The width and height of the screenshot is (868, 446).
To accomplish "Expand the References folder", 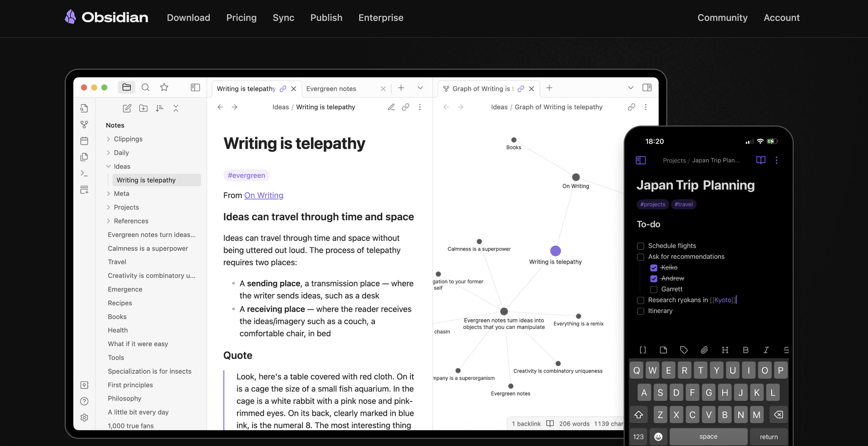I will (108, 221).
